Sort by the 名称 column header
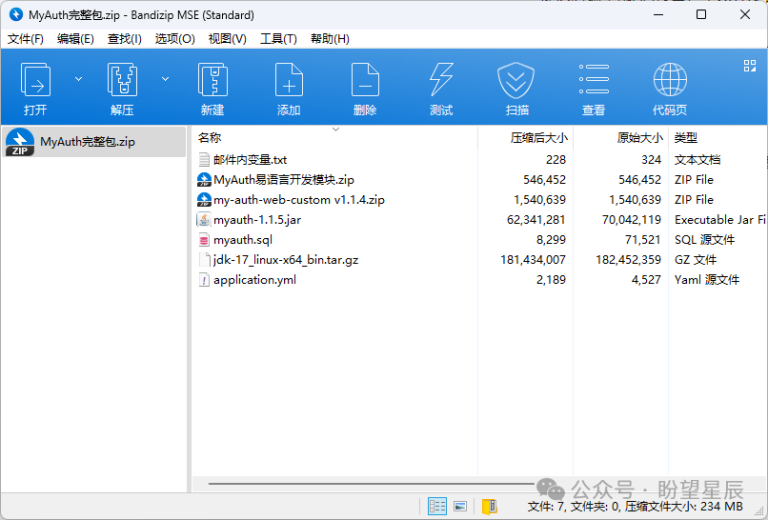768x520 pixels. pyautogui.click(x=209, y=138)
